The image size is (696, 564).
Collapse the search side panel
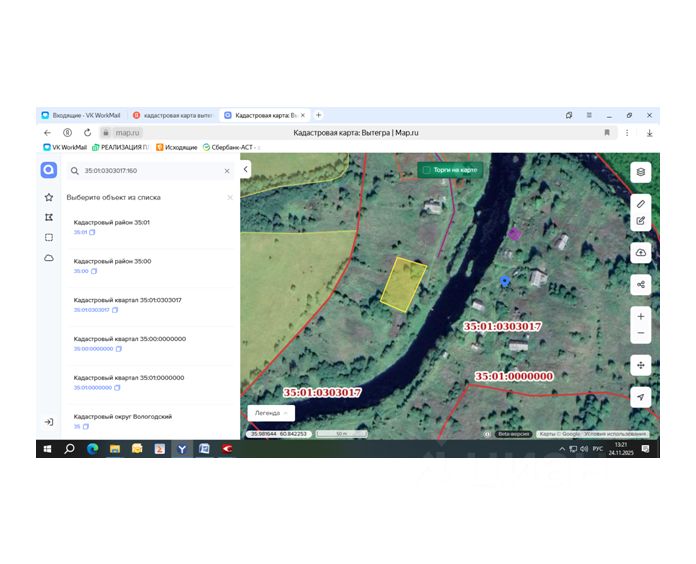coord(245,169)
